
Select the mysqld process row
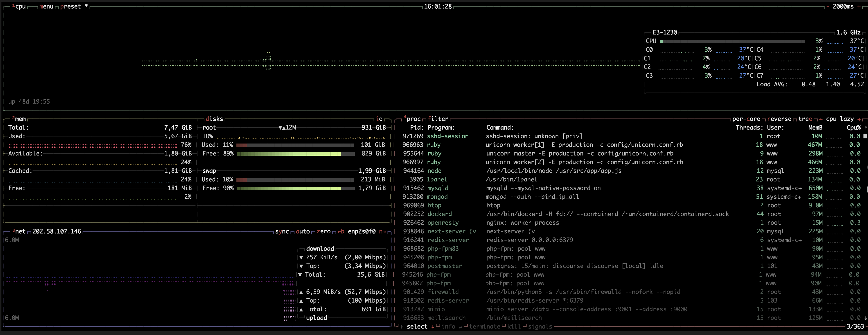(438, 188)
